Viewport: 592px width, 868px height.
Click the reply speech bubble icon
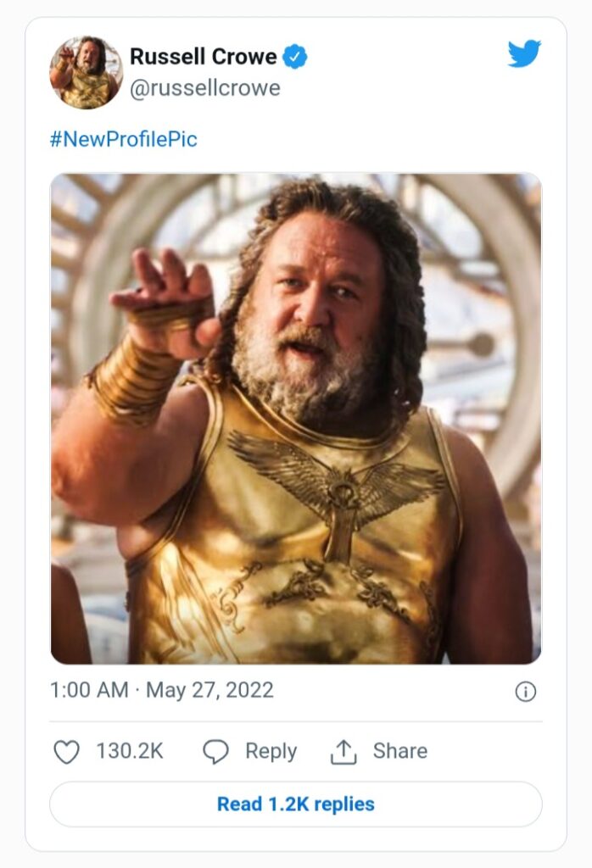click(216, 752)
